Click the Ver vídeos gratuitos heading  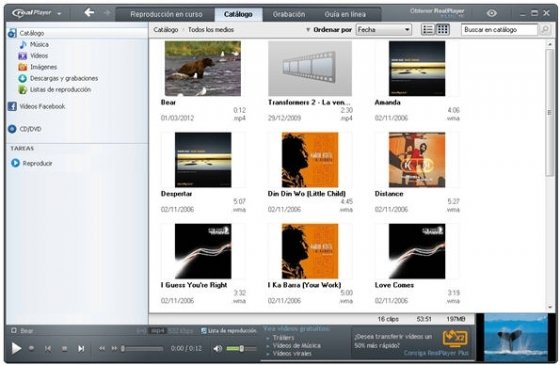pos(296,329)
